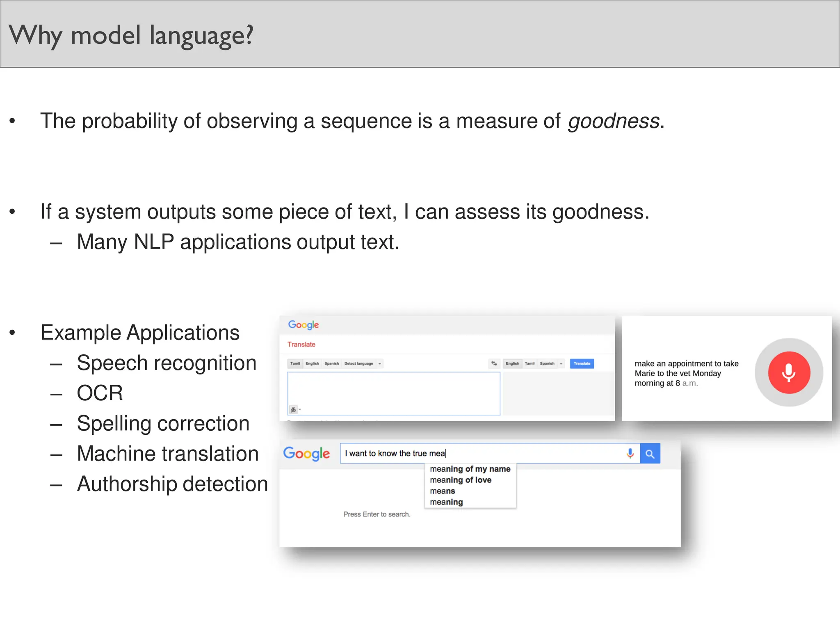Screen dimensions: 840x630
Task: Click the red microphone record button
Action: [x=789, y=372]
